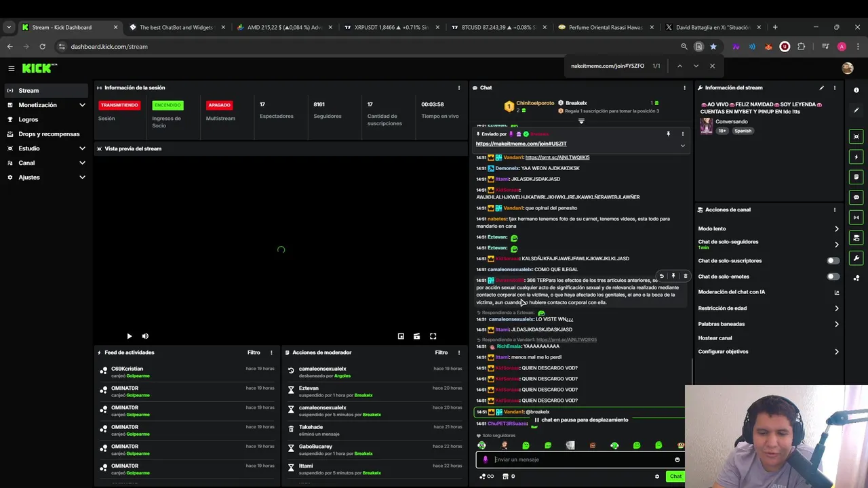Open the Chat panel three-dot menu
This screenshot has width=868, height=488.
coord(684,87)
